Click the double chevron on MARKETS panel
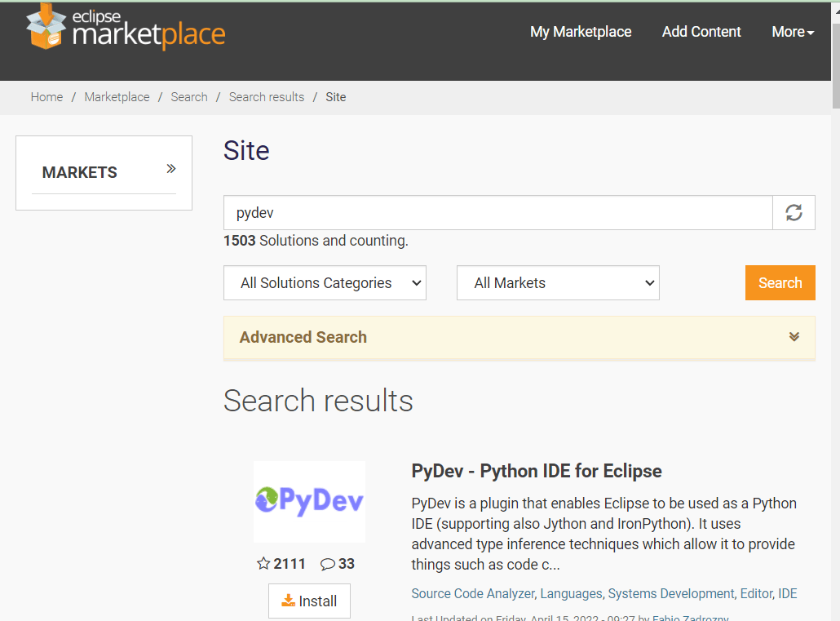This screenshot has width=840, height=621. 170,168
